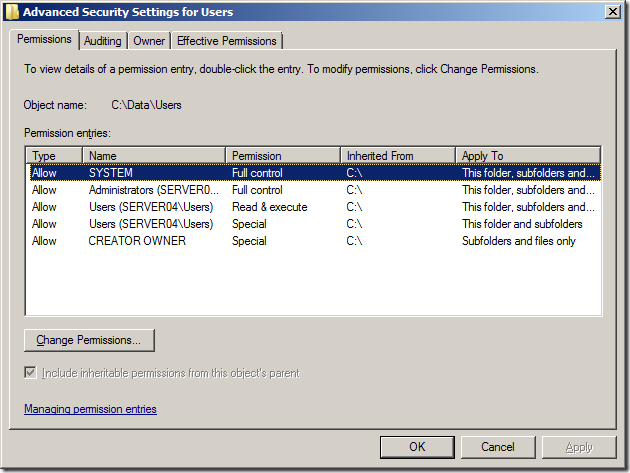The width and height of the screenshot is (630, 473).
Task: Sort by Inherited From column header
Action: 397,156
